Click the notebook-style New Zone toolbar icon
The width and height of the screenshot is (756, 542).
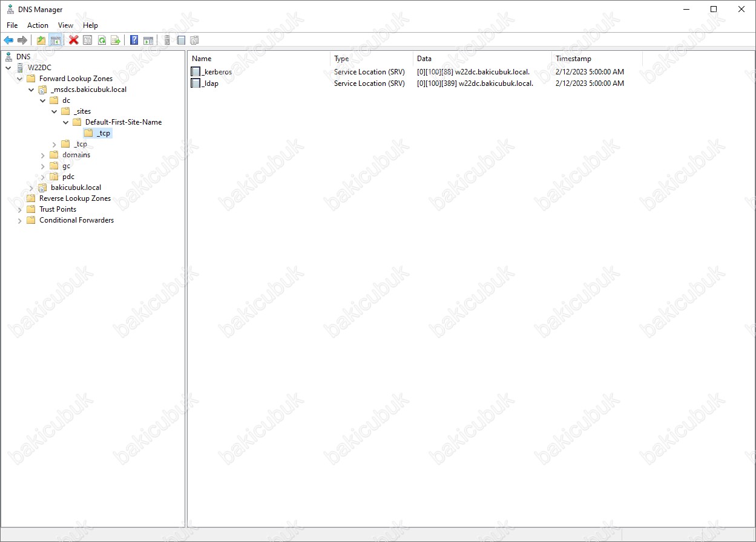tap(181, 41)
